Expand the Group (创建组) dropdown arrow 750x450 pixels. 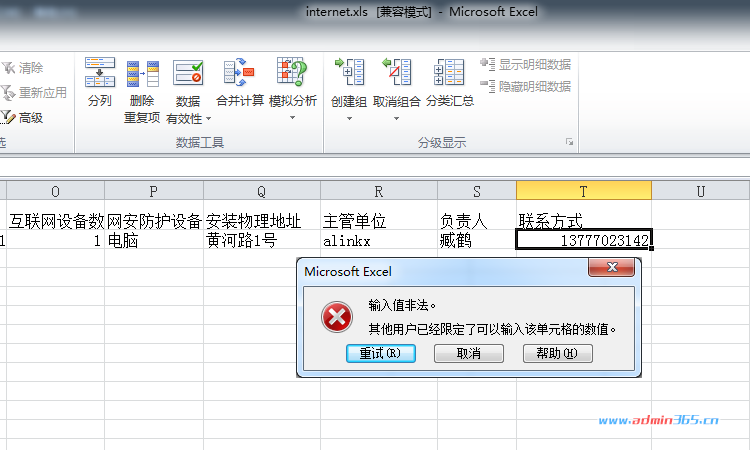pyautogui.click(x=349, y=118)
